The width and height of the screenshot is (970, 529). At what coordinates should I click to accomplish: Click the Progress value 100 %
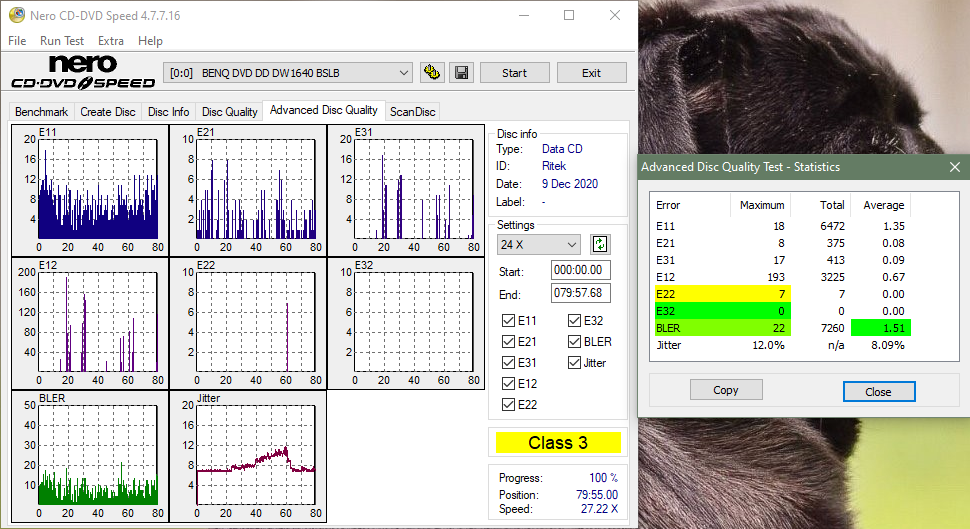coord(603,478)
